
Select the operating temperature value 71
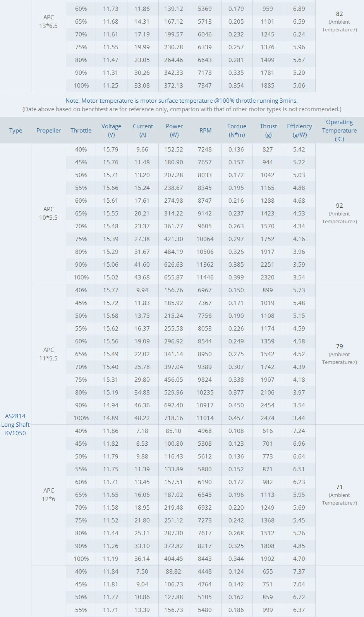339,487
